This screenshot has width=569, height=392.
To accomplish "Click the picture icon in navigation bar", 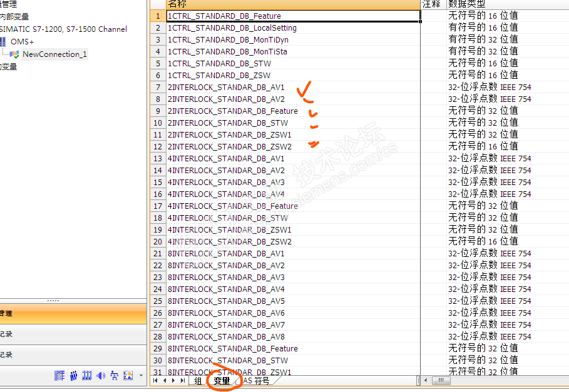I will click(x=128, y=376).
